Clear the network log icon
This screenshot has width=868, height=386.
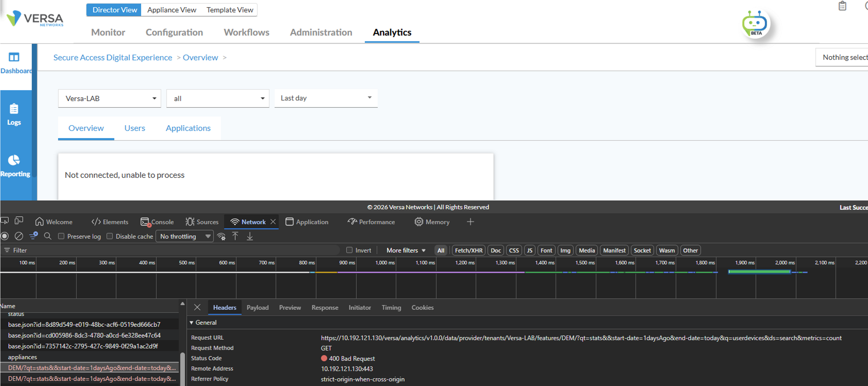coord(19,236)
